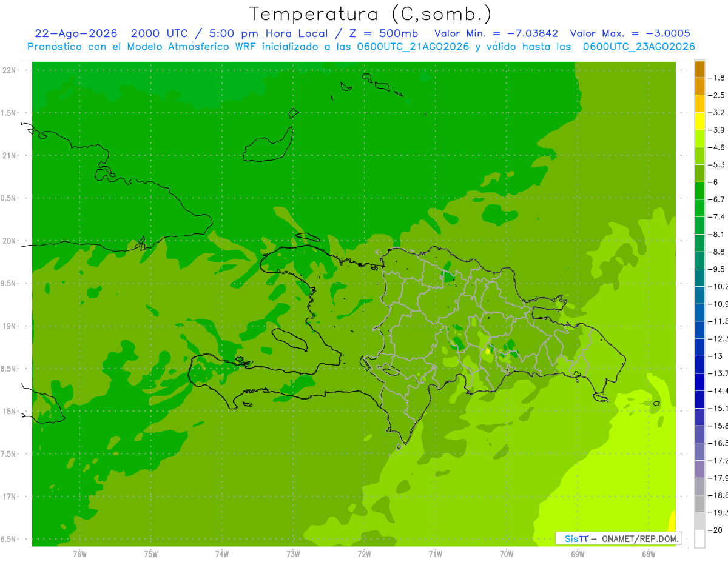Click the '-3.9' colorbar value
728x562 pixels.
pyautogui.click(x=716, y=130)
